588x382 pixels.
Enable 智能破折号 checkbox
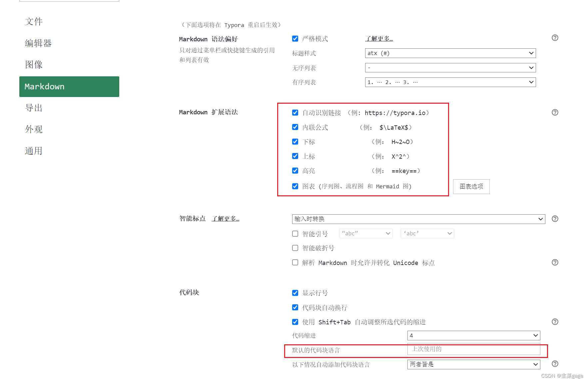(295, 248)
